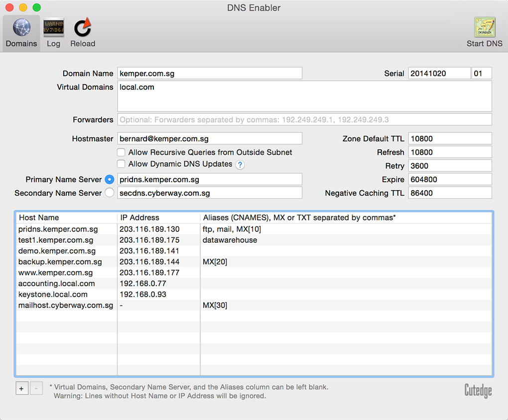Focus the Forwarders input field
The image size is (508, 420).
(304, 119)
